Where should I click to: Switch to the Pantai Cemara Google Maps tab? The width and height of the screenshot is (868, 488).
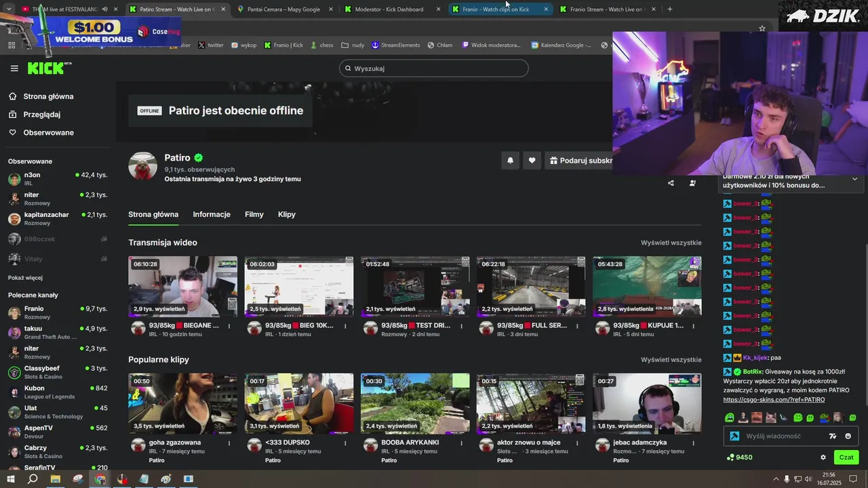click(x=286, y=9)
